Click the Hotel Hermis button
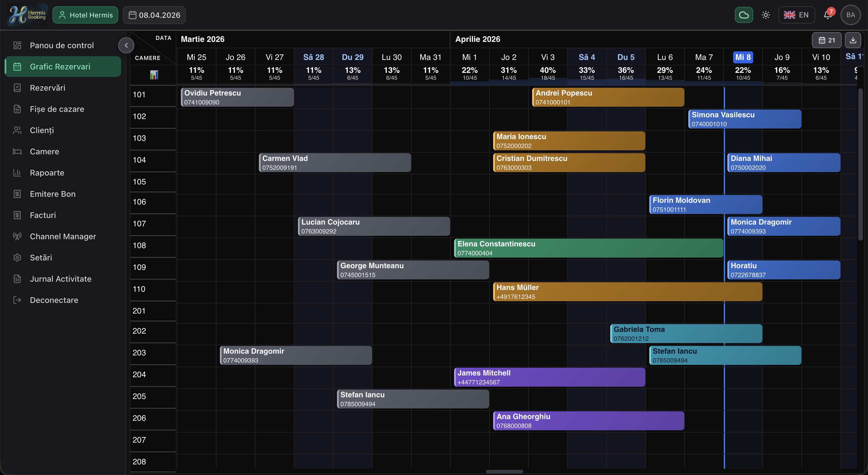This screenshot has height=475, width=868. coord(85,15)
